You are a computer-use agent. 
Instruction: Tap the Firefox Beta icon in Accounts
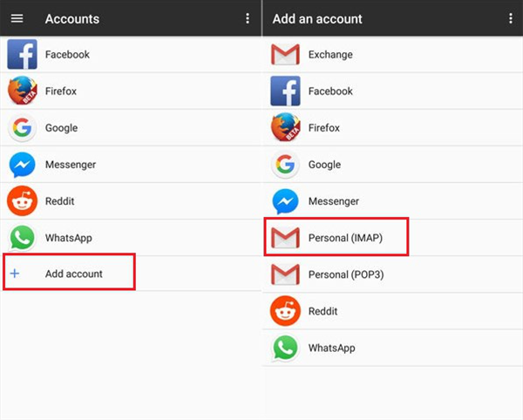pos(22,91)
